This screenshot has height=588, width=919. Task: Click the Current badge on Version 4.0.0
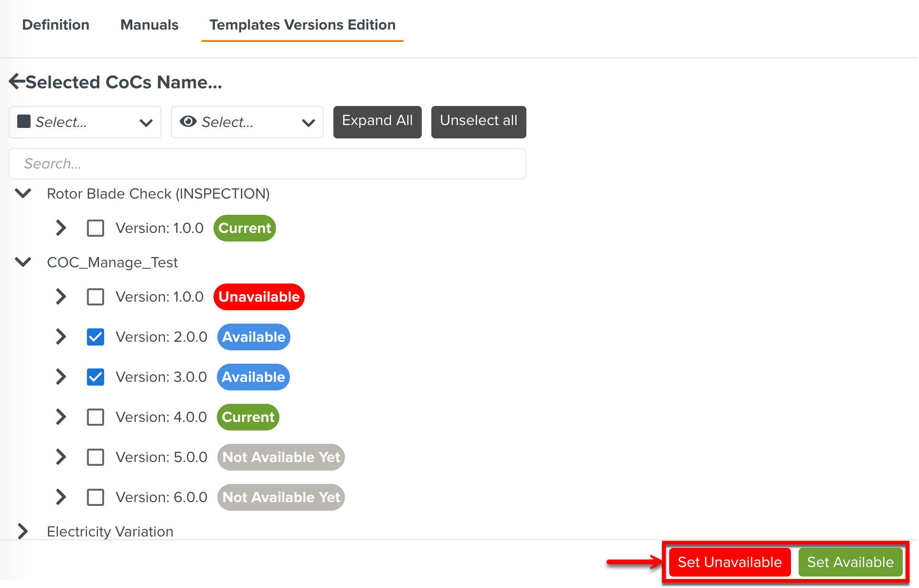(248, 417)
